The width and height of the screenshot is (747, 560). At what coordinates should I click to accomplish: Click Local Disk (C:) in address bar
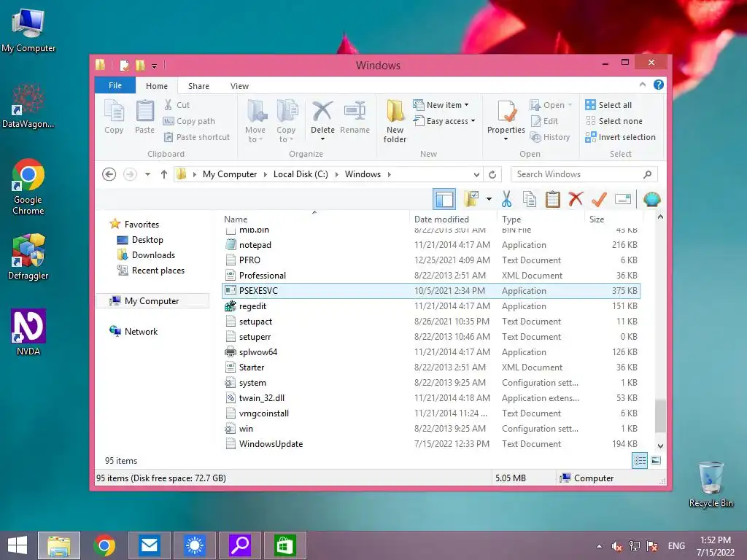[301, 174]
